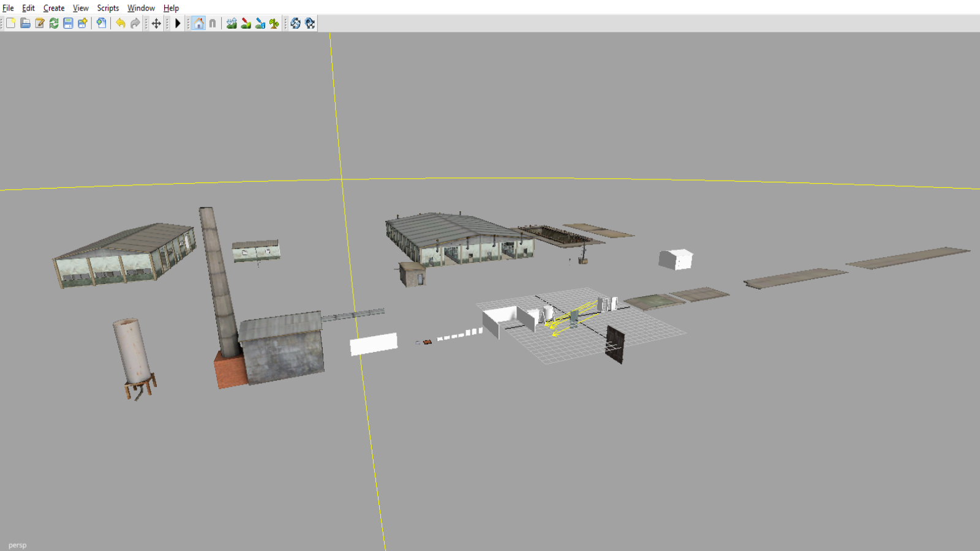Click the first blue refresh arrows icon
The height and width of the screenshot is (551, 980).
pos(295,23)
